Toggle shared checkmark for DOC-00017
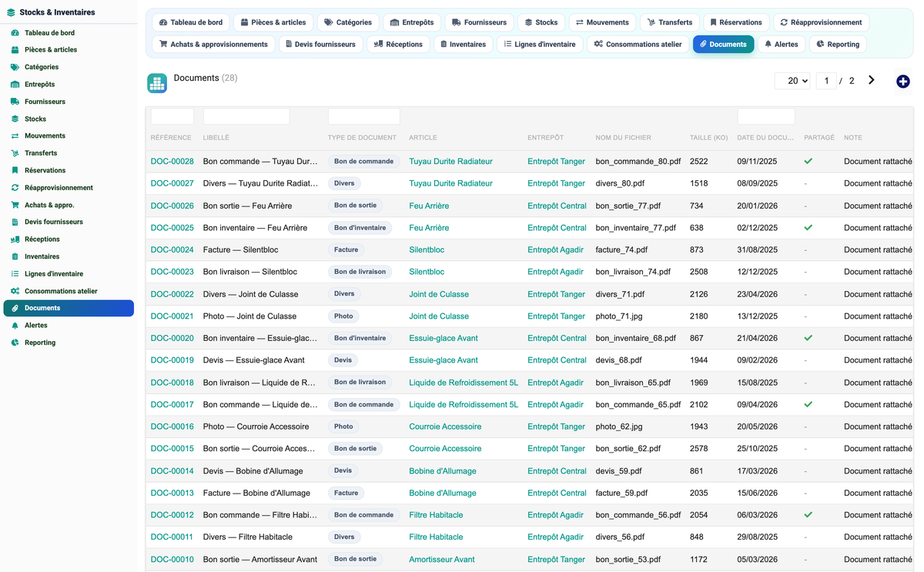Screen dimensions: 924x572 click(x=808, y=404)
